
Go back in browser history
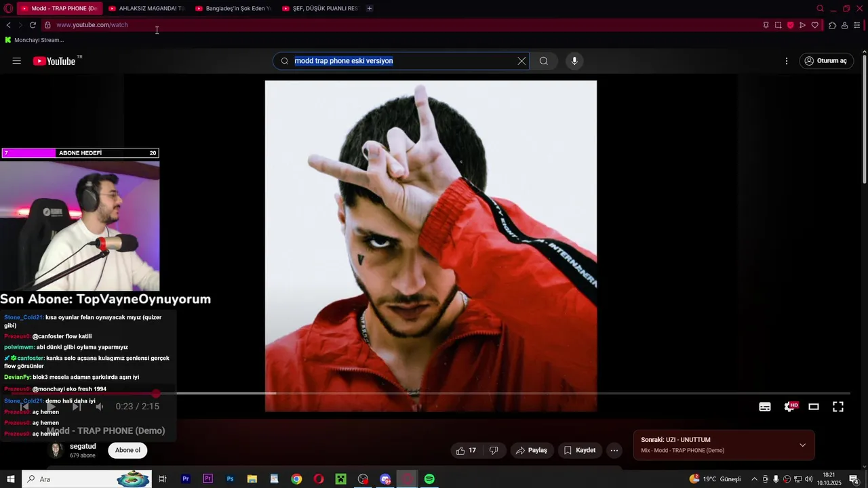pos(8,25)
